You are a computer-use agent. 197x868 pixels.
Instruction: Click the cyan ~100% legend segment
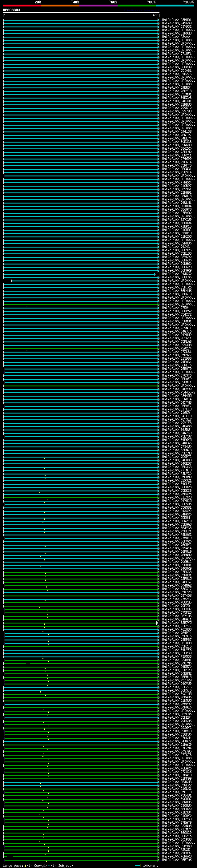175,6
